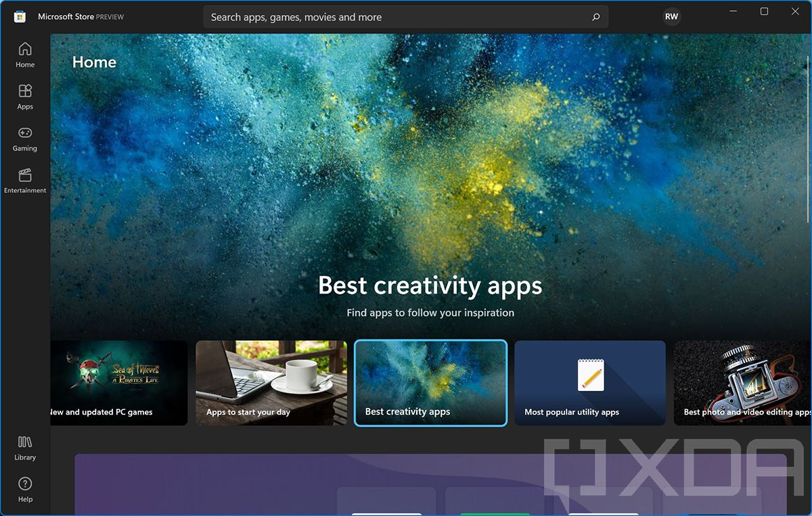Click the Microsoft Store logo icon
This screenshot has width=812, height=516.
pyautogui.click(x=20, y=16)
